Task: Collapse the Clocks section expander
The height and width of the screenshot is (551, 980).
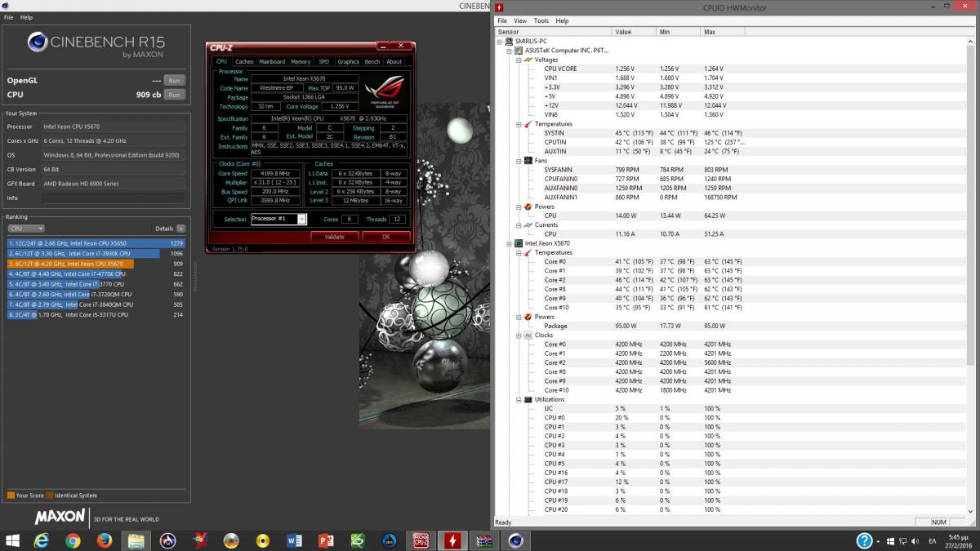Action: pos(518,335)
